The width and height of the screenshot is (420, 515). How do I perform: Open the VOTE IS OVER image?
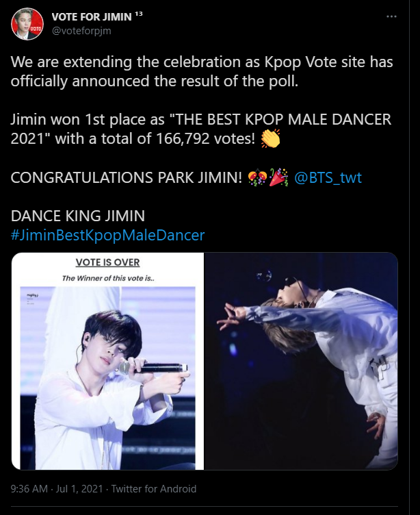coord(107,361)
